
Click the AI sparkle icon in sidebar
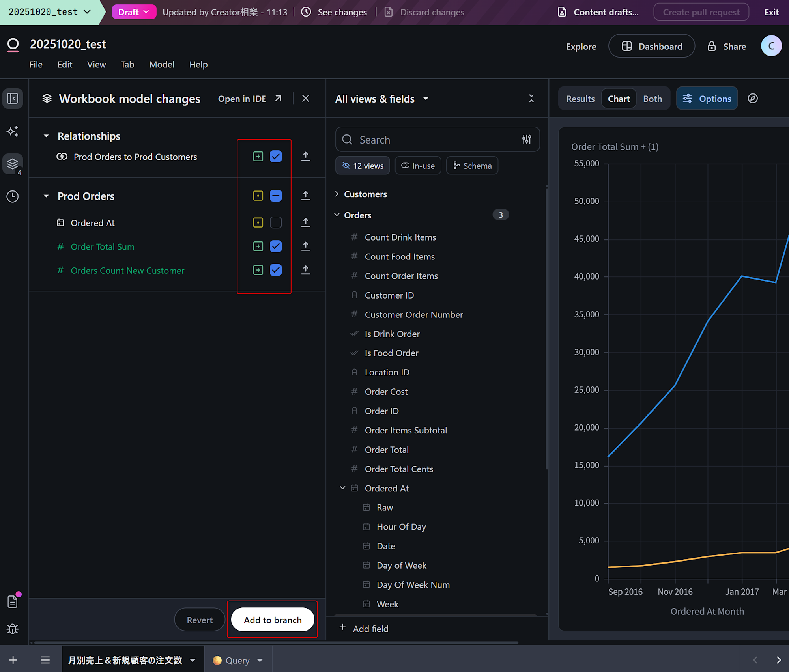(x=13, y=131)
